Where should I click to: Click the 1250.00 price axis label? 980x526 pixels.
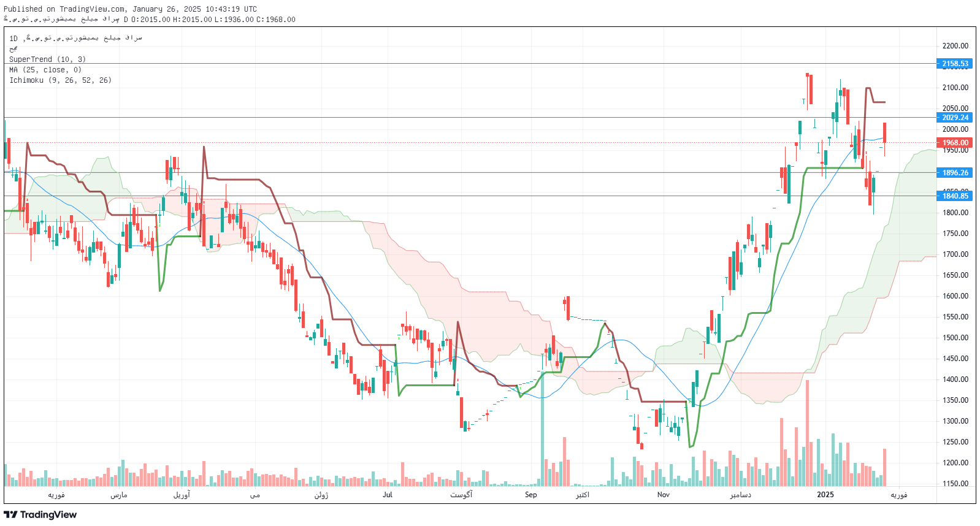(x=955, y=442)
